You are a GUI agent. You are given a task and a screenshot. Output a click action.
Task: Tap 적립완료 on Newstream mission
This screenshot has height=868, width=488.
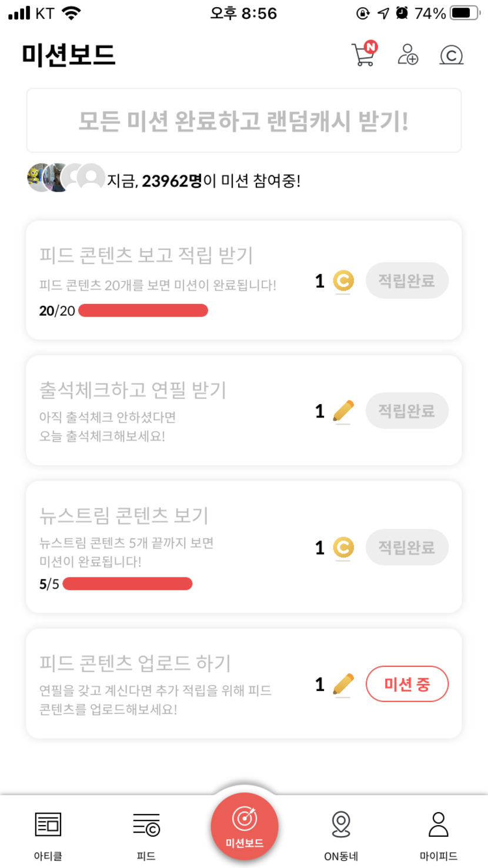tap(407, 547)
